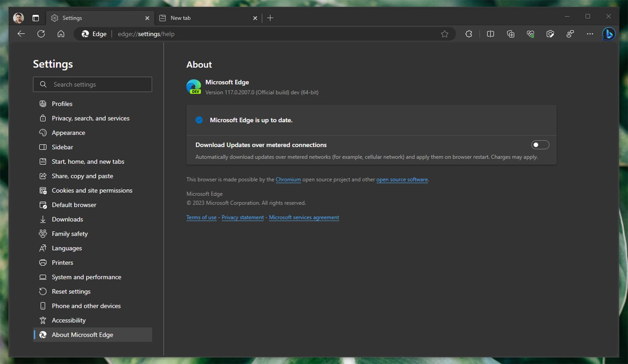Open Share, copy and paste settings
This screenshot has height=364, width=628.
93,176
